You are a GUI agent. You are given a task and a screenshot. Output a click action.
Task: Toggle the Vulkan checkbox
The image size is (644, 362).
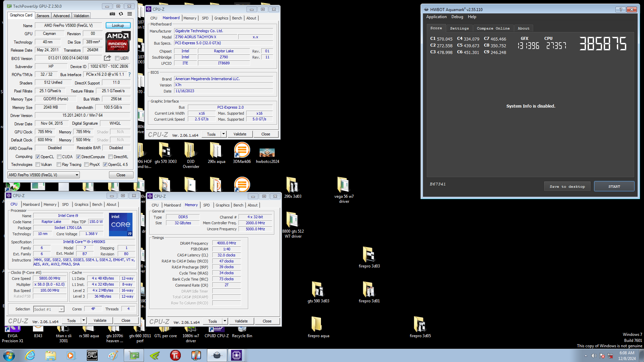tap(38, 165)
